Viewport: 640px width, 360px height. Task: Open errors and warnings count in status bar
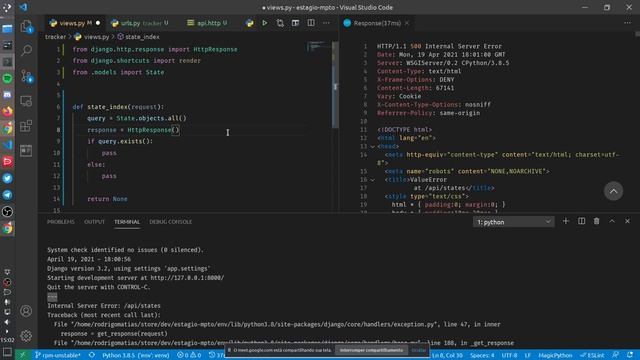pyautogui.click(x=189, y=355)
